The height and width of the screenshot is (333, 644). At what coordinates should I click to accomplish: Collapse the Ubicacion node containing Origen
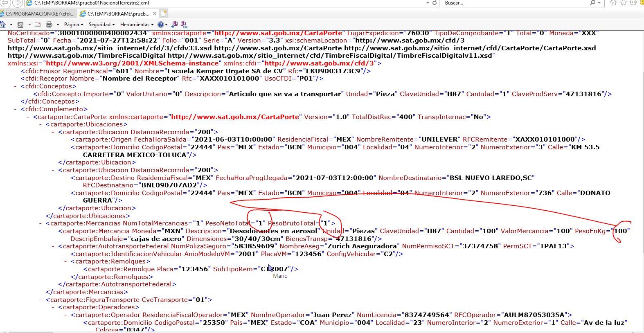coord(53,132)
